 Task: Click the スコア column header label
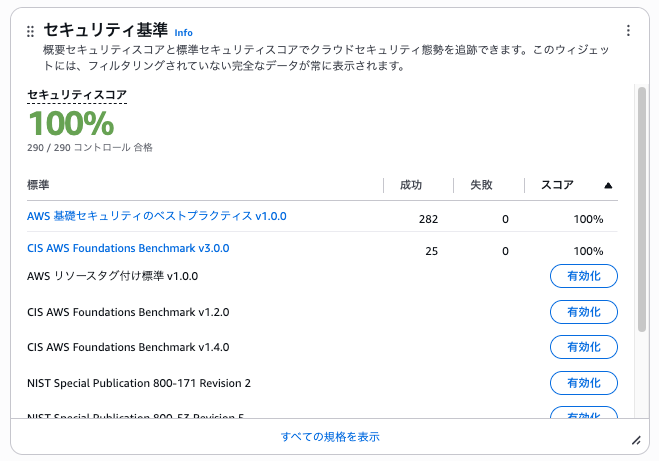click(557, 185)
